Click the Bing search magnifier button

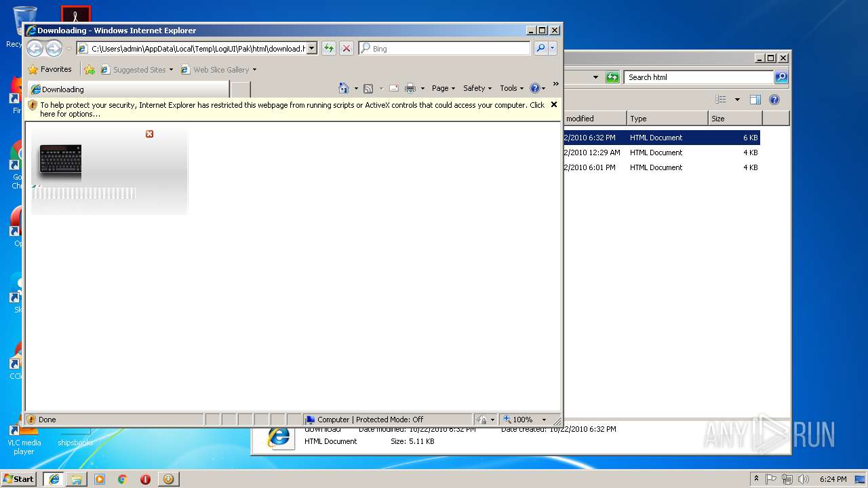click(540, 48)
